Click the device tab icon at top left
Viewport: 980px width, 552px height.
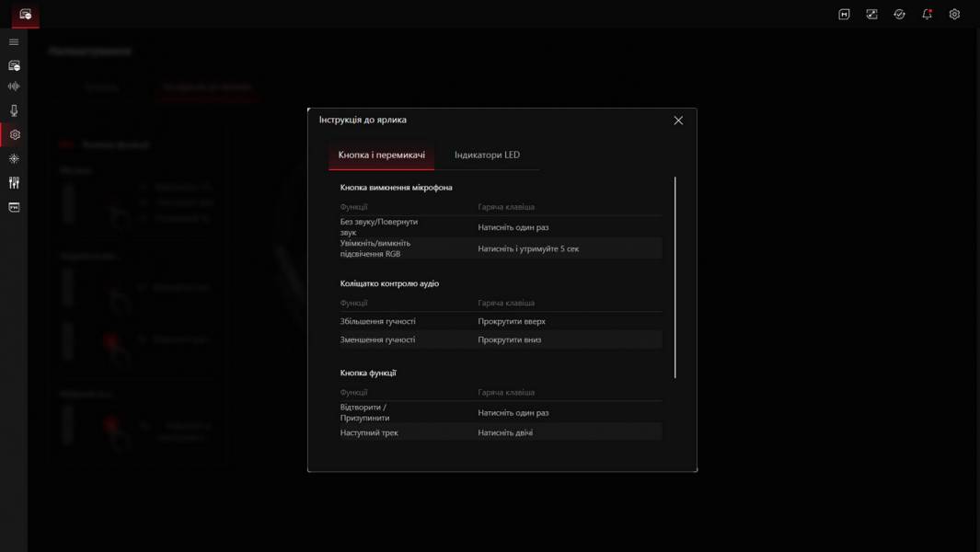click(x=25, y=15)
